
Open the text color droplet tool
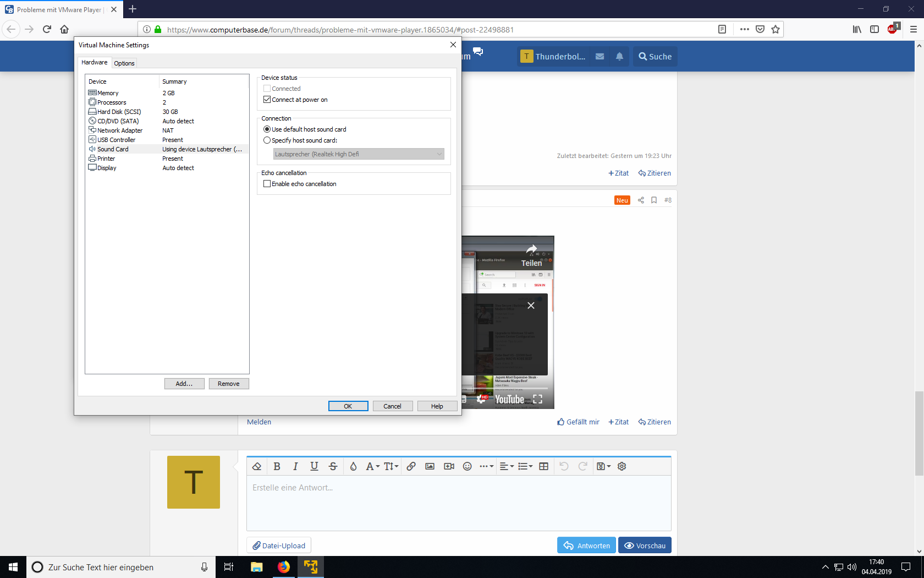[x=352, y=466]
